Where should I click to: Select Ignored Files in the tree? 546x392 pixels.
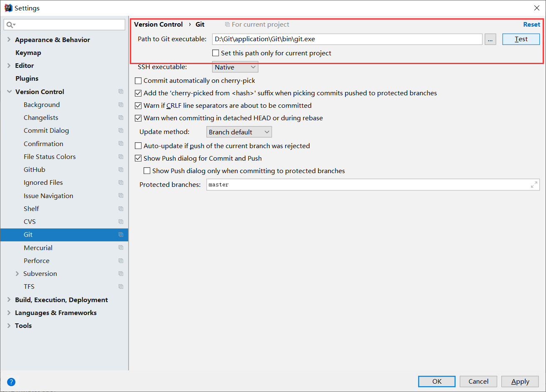[43, 182]
